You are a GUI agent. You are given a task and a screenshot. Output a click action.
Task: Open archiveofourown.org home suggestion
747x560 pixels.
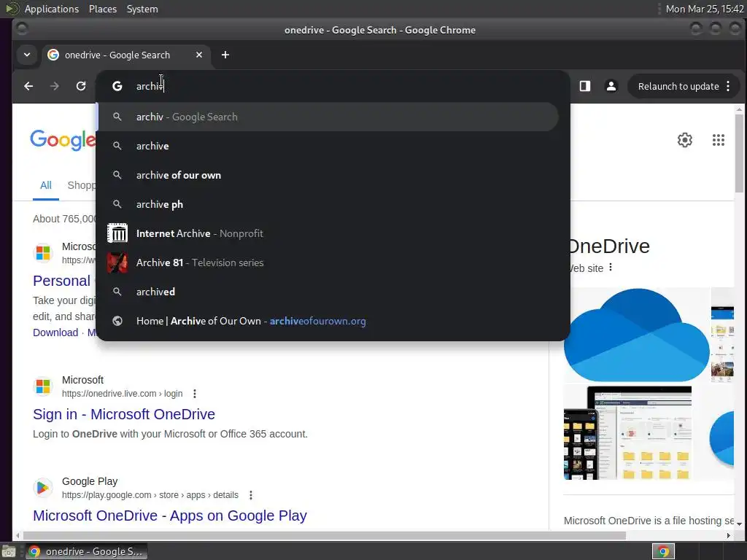click(x=328, y=321)
